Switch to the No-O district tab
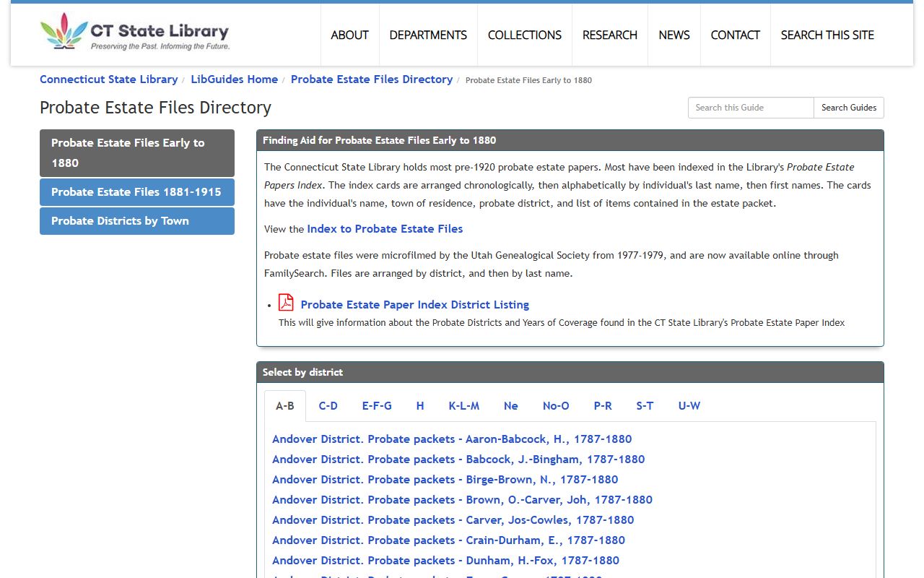 point(556,406)
